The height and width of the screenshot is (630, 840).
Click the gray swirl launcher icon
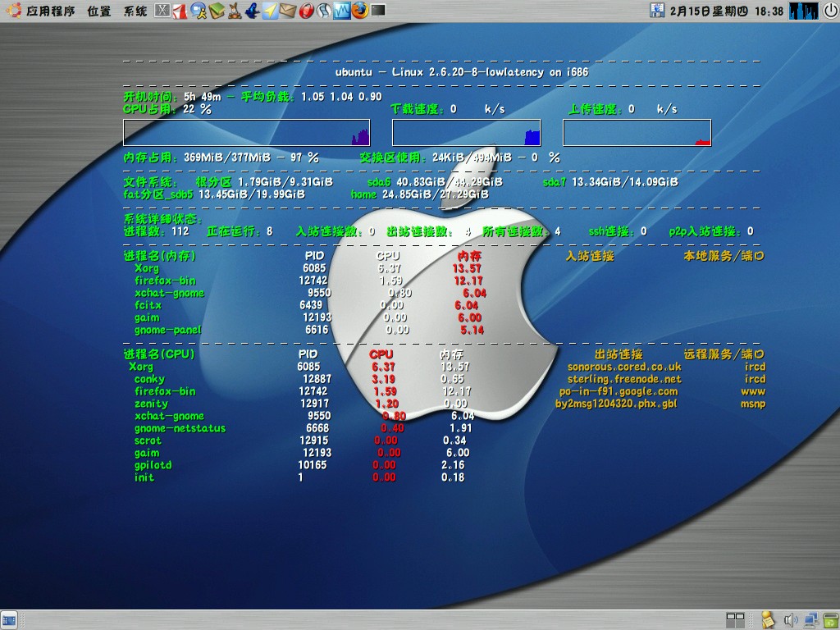pyautogui.click(x=324, y=11)
